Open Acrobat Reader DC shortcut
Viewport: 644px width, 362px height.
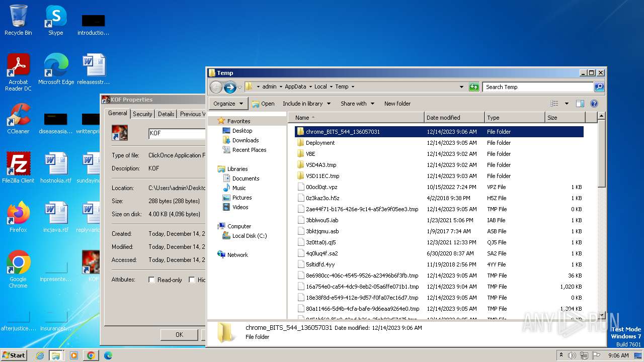pos(18,72)
